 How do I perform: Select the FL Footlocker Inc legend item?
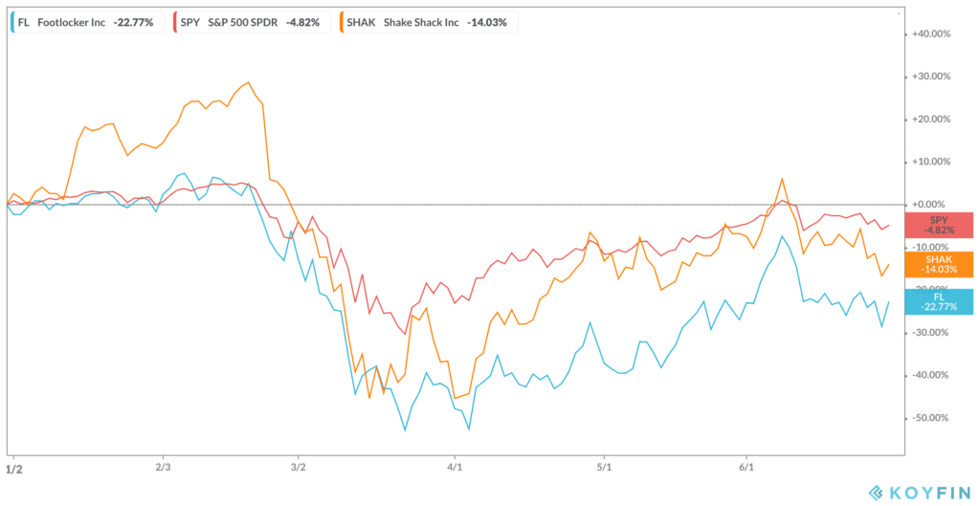click(x=89, y=22)
